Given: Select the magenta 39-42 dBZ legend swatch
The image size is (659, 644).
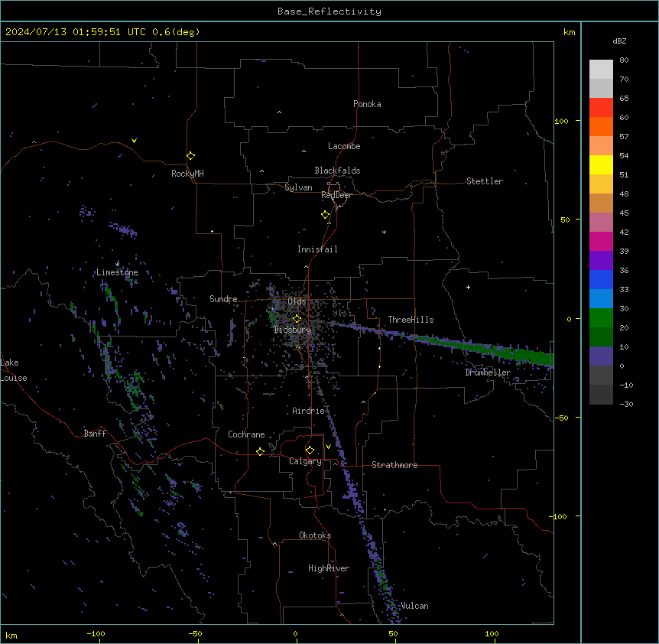Looking at the screenshot, I should point(601,241).
